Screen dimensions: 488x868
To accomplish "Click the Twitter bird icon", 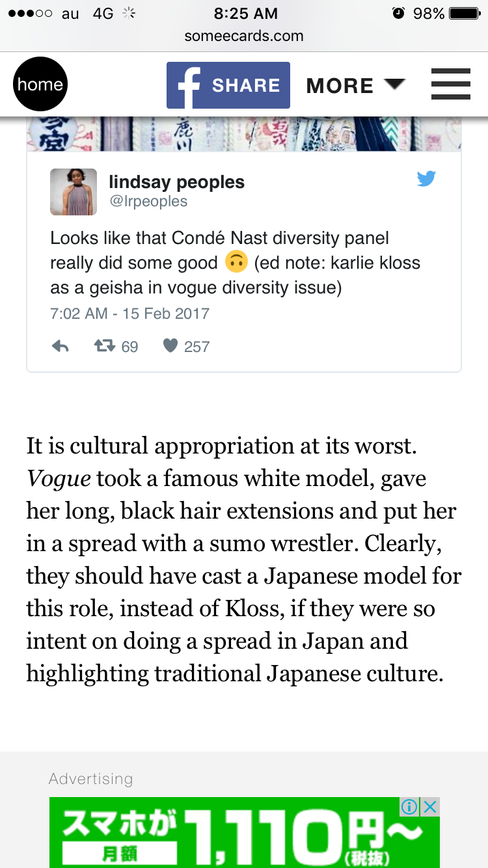I will coord(426,178).
